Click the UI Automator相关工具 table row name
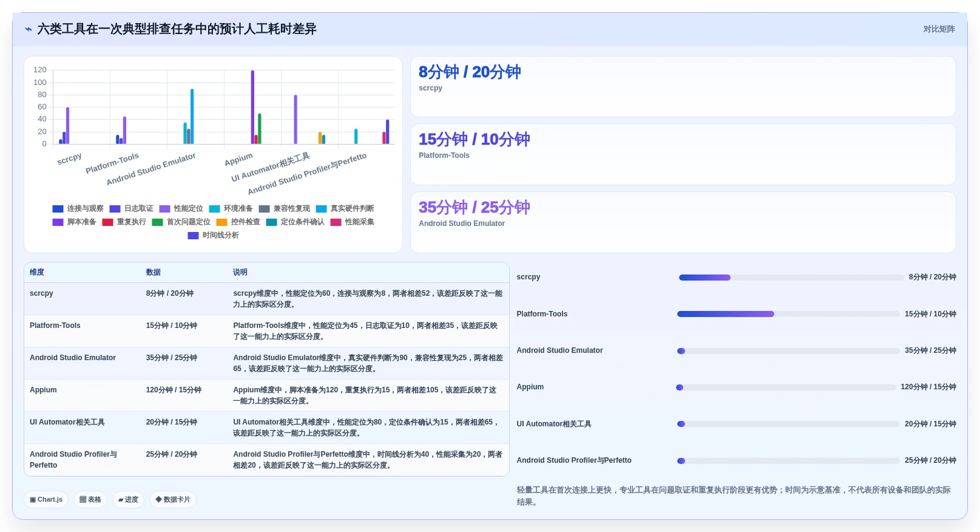The width and height of the screenshot is (980, 532). (67, 422)
